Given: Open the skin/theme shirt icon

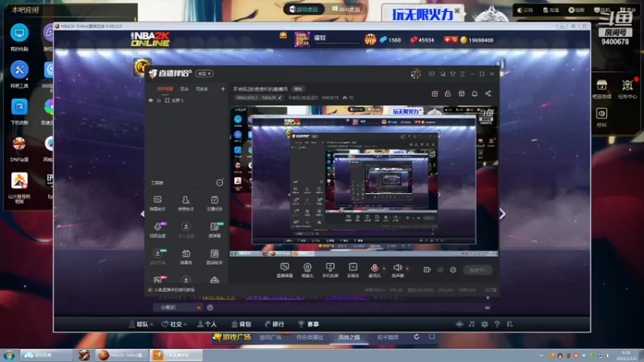Looking at the screenshot, I should tap(452, 74).
